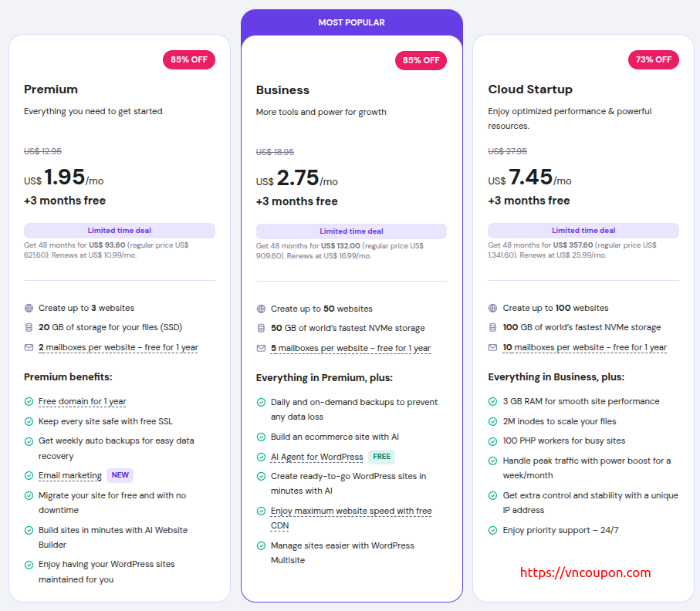This screenshot has width=700, height=611.
Task: Click the 10 mailboxes per website link
Action: [584, 347]
